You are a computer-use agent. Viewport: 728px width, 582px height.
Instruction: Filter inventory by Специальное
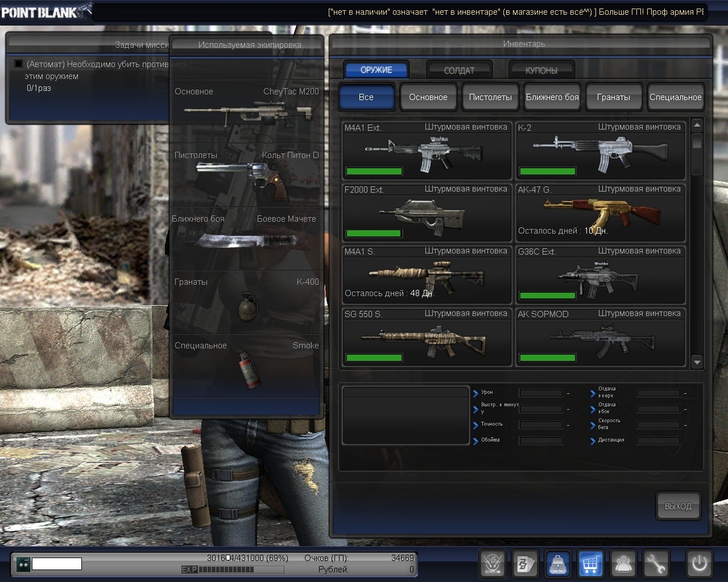click(x=676, y=97)
